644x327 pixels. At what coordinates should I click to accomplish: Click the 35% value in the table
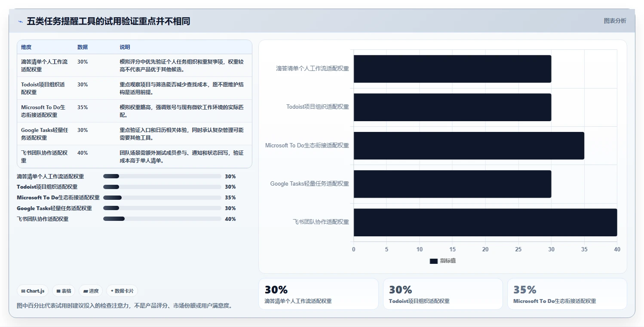click(x=83, y=107)
